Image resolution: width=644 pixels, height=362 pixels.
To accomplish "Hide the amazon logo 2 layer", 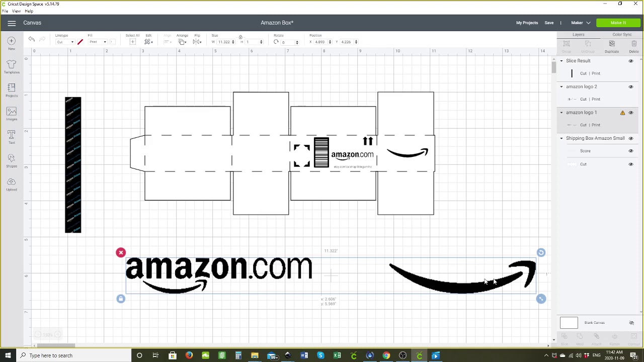I will click(x=631, y=86).
